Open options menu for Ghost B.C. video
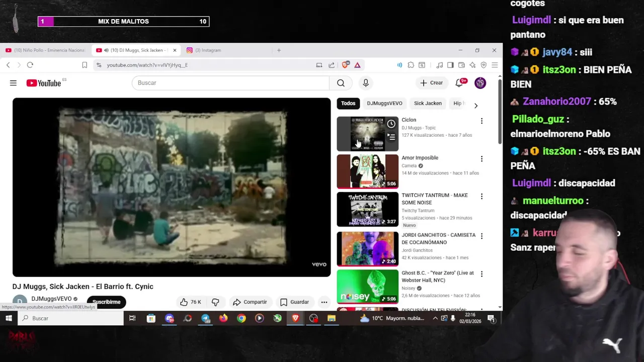The image size is (644, 362). coord(481,274)
